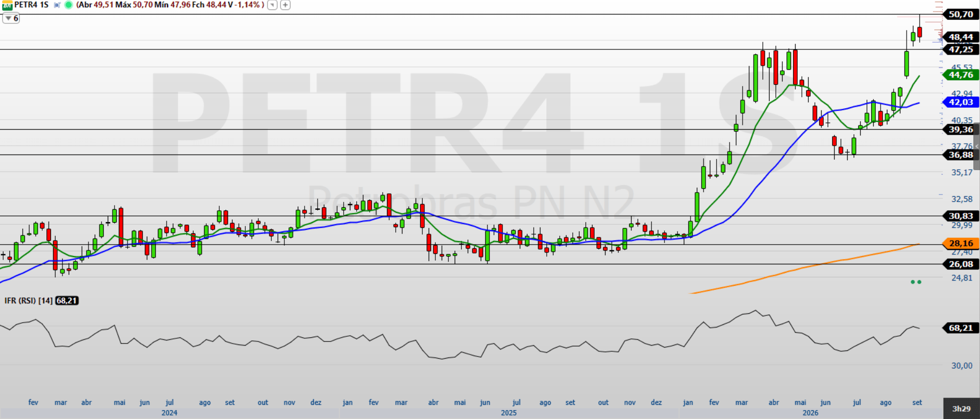980x419 pixels.
Task: Click the small link icon beside 1S
Action: click(x=57, y=5)
